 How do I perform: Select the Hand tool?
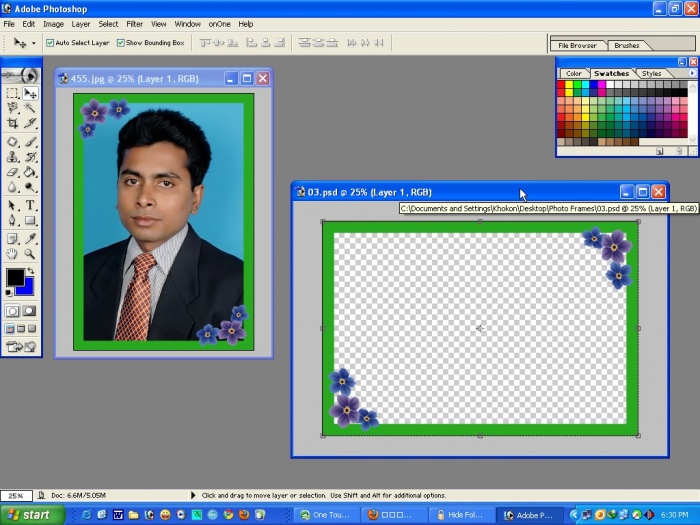pyautogui.click(x=12, y=254)
